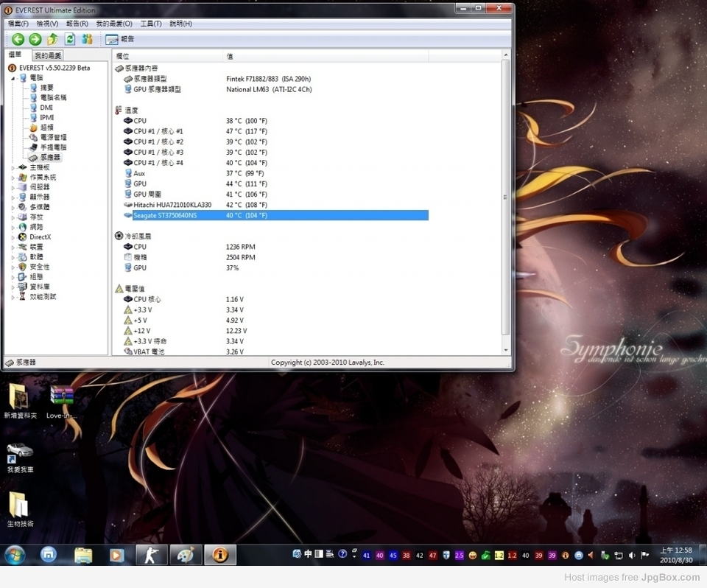This screenshot has height=588, width=707.
Task: Select the 電源管理 tree item
Action: [52, 137]
